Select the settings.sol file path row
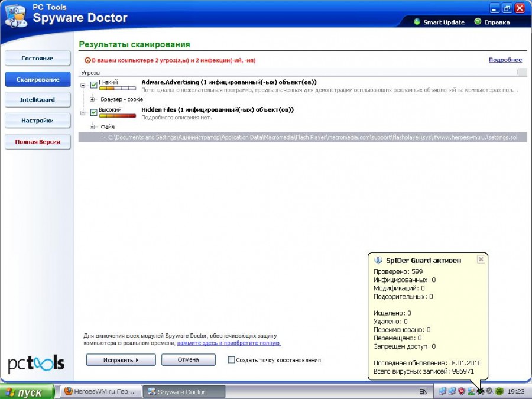Viewport: 532px width, 399px height. [x=303, y=137]
